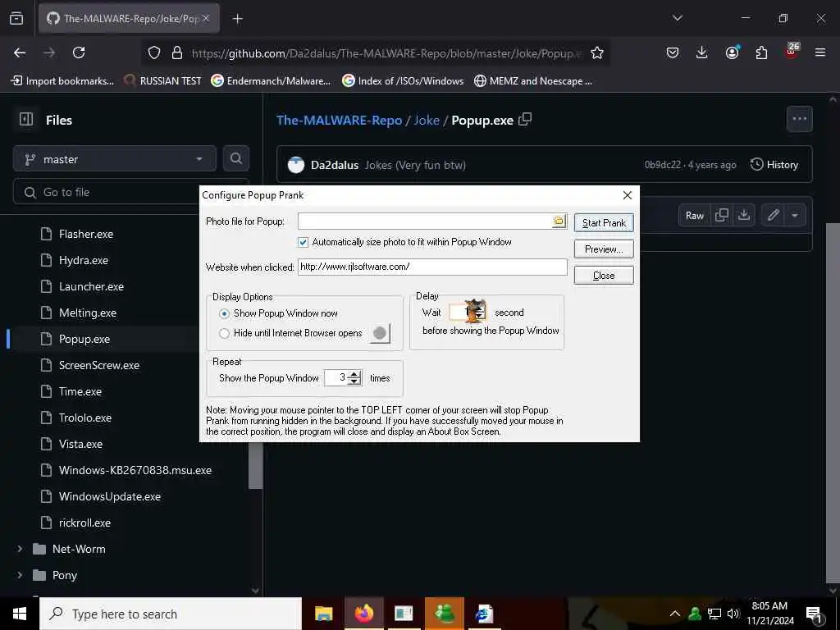Click the Repeat times spinner control
This screenshot has height=630, width=840.
354,377
